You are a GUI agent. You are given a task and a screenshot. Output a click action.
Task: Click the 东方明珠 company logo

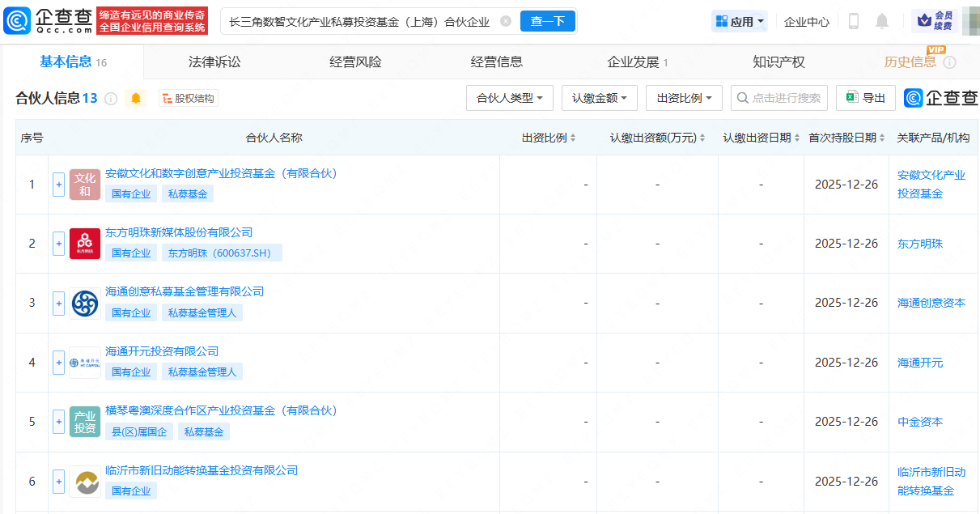click(x=85, y=244)
